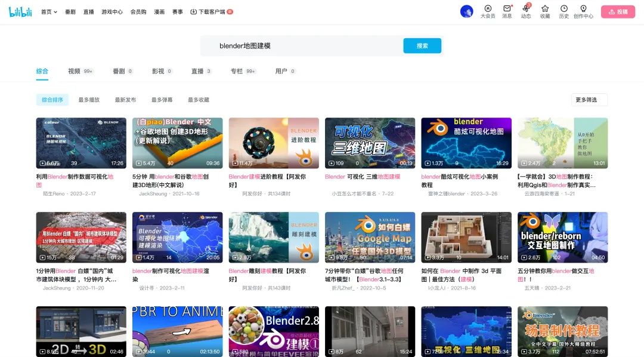Open the 历史 history clock icon
The image size is (644, 357).
click(564, 11)
